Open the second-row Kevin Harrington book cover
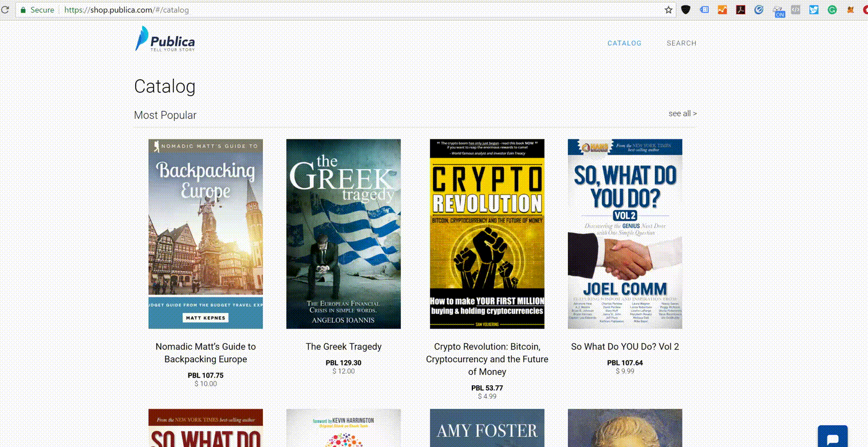 [344, 428]
